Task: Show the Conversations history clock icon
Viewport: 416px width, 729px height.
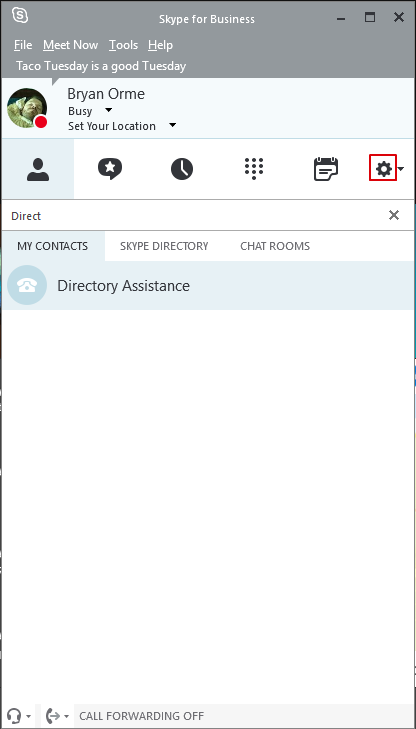Action: (182, 169)
